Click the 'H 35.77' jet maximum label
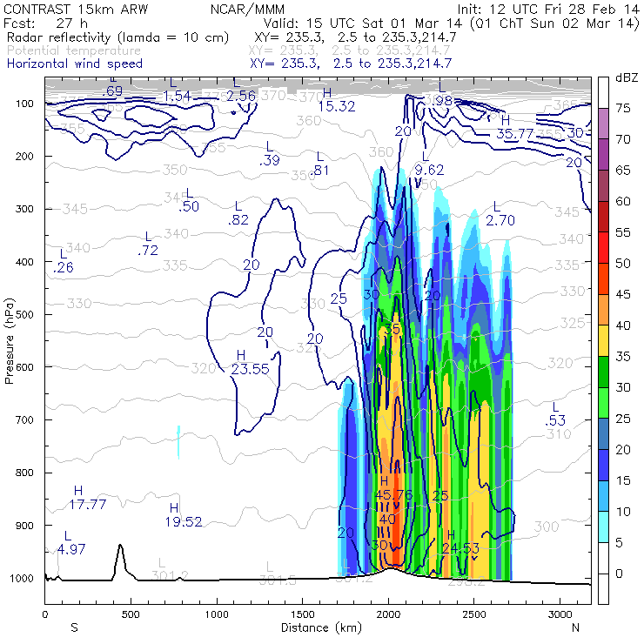Image resolution: width=644 pixels, height=644 pixels. (x=514, y=127)
